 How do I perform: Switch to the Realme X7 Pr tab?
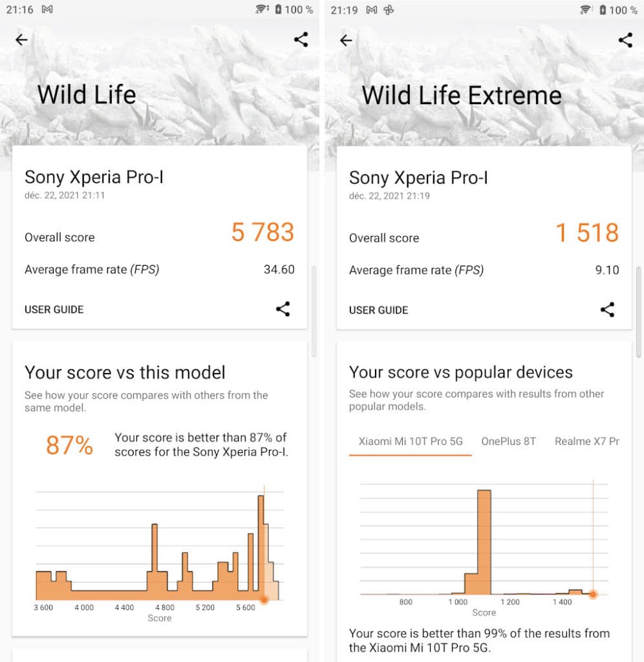pyautogui.click(x=586, y=441)
